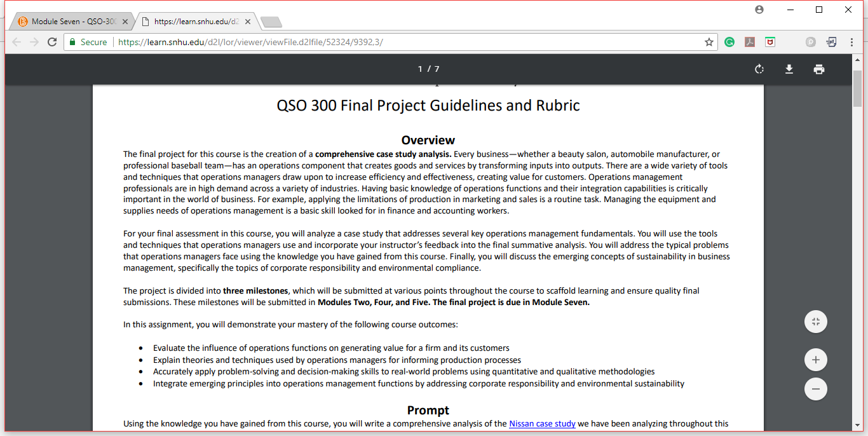The image size is (868, 436).
Task: Click the 'Prompt' heading
Action: pos(428,410)
